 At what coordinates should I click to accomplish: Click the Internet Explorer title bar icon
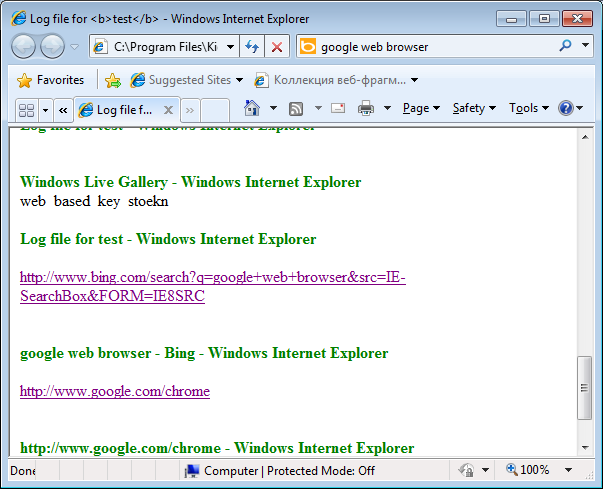[x=18, y=18]
